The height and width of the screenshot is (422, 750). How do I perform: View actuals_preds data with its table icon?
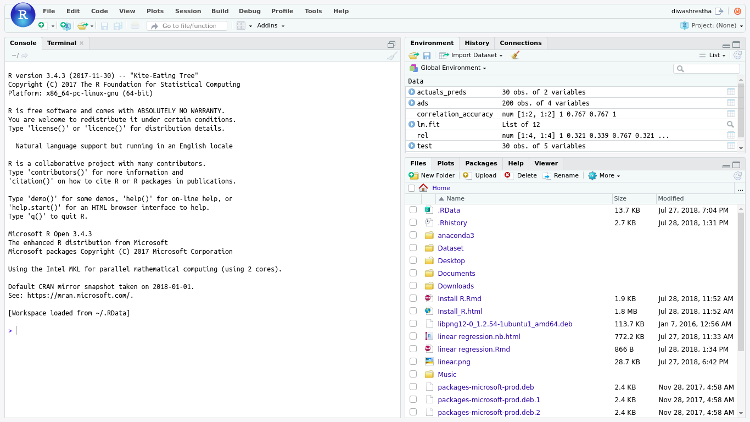(x=731, y=91)
